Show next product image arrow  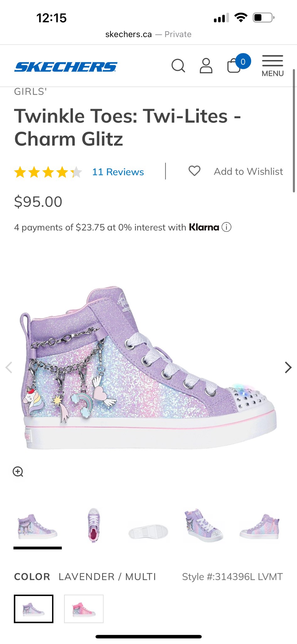[x=288, y=367]
